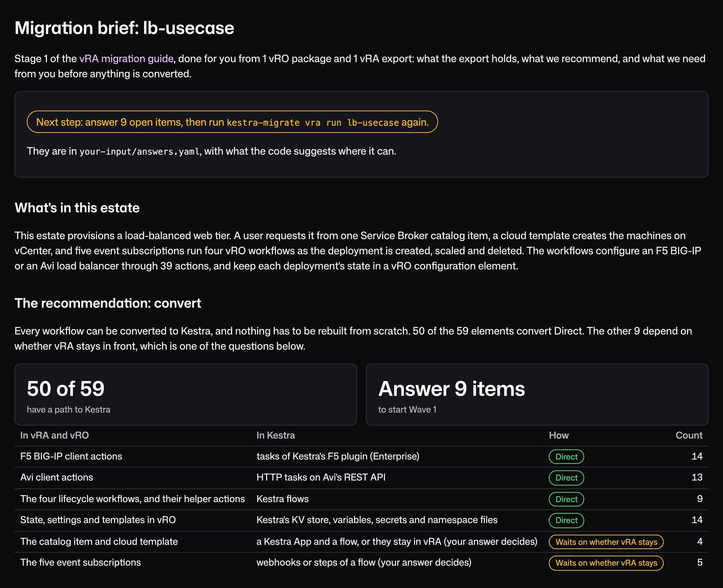Click the '50 of 59' summary card
Viewport: 723px width, 588px height.
(x=186, y=394)
